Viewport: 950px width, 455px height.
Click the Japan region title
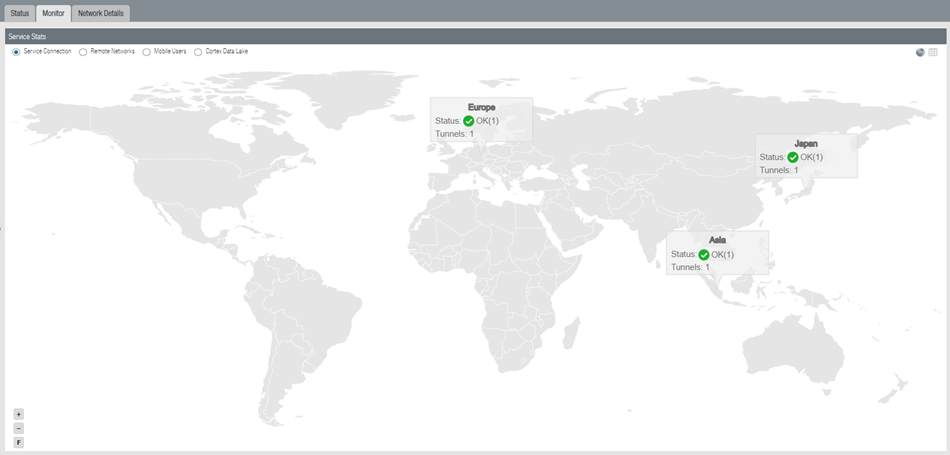tap(806, 144)
